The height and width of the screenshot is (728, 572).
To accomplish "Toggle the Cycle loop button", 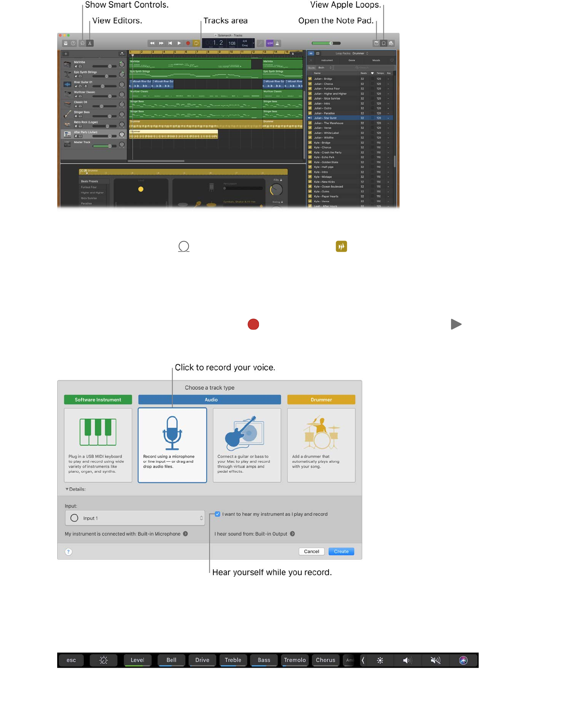I will coord(196,43).
